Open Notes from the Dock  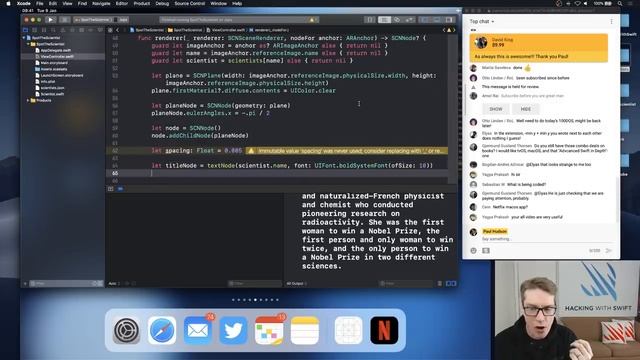[305, 331]
